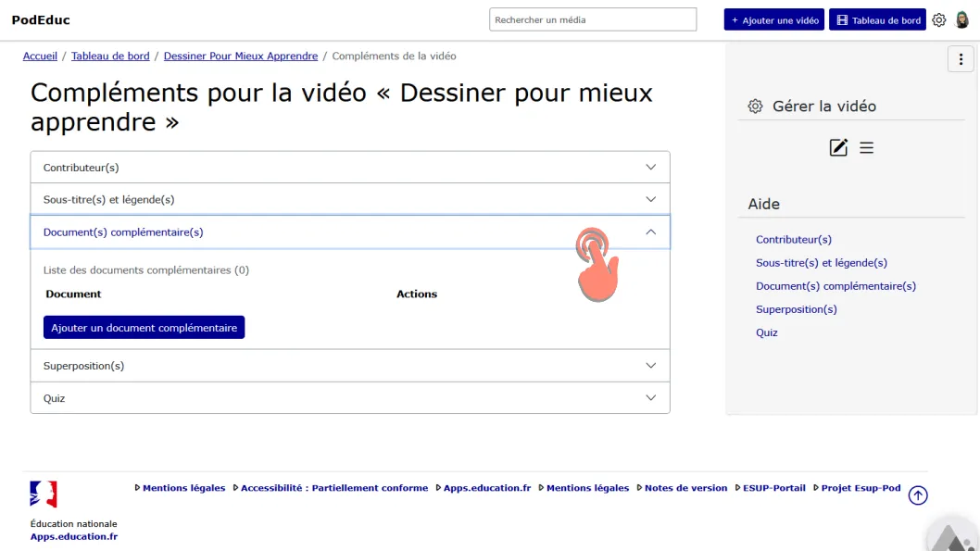Screen dimensions: 980x551
Task: Open the Apps.education.fr link beside Accessibilité
Action: 487,488
